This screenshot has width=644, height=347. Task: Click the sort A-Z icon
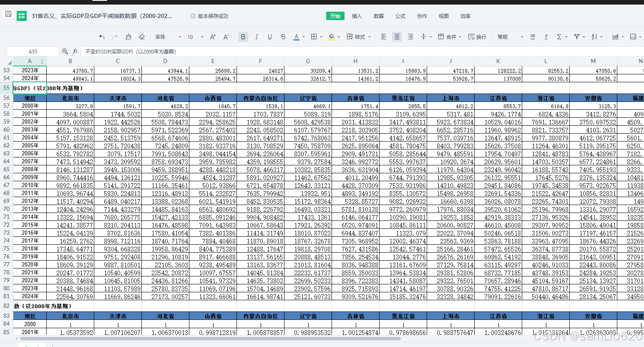tap(594, 37)
